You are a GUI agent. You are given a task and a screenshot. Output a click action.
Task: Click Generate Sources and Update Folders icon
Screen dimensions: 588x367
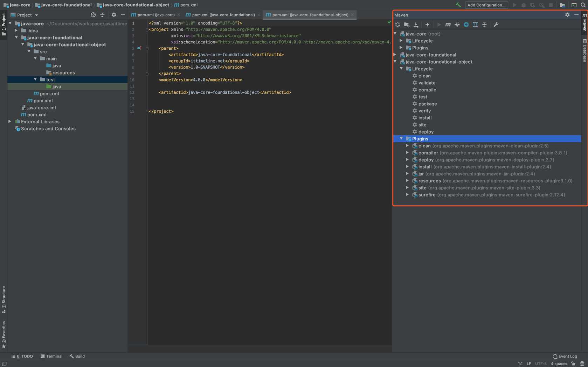point(407,24)
